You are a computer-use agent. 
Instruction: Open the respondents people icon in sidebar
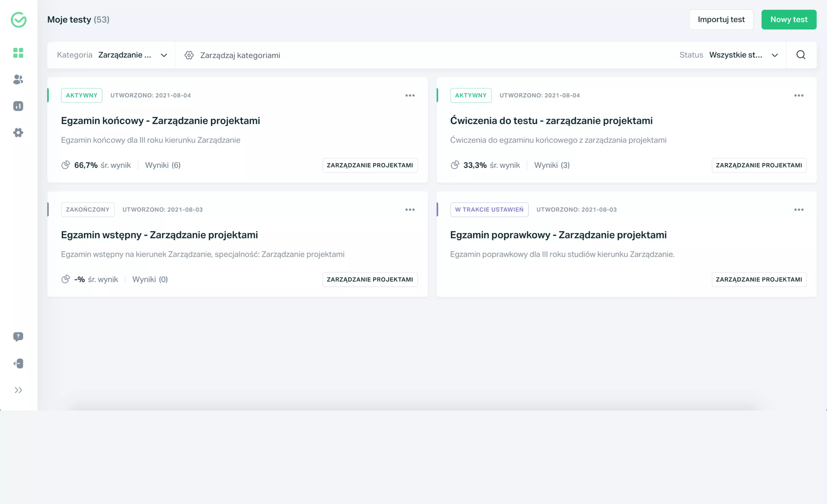(x=18, y=79)
